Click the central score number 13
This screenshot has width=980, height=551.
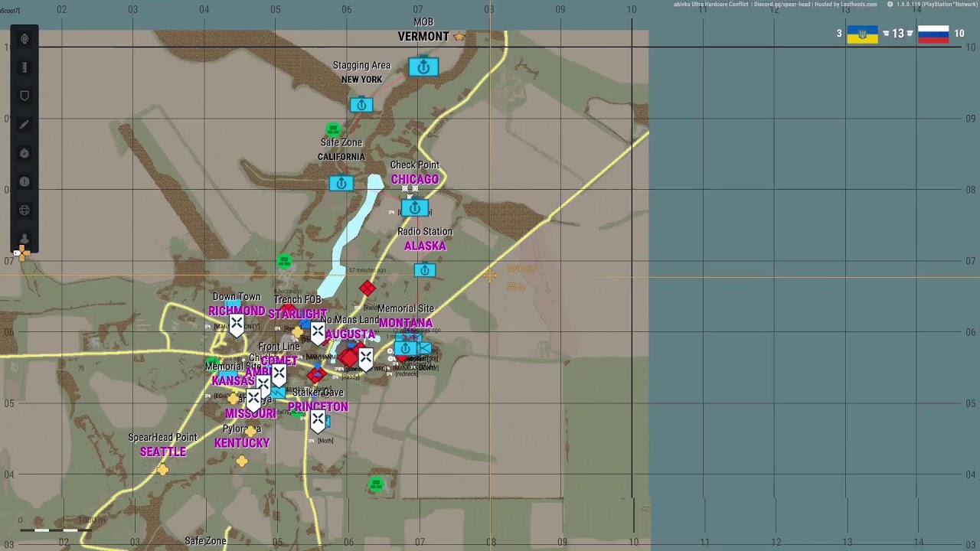pos(898,34)
